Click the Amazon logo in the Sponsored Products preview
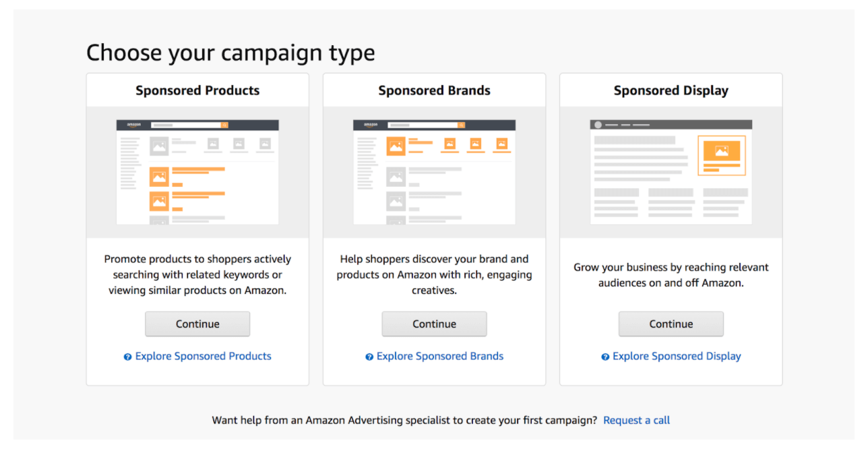 [x=132, y=123]
